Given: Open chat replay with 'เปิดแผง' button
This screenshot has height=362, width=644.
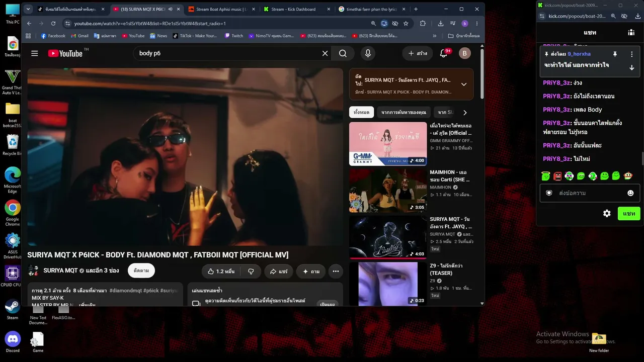Looking at the screenshot, I should pos(328,304).
